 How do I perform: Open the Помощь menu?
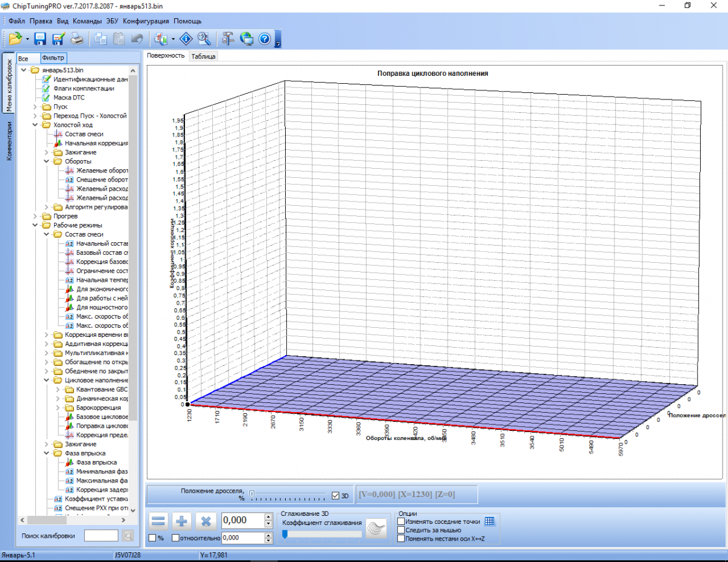(x=187, y=21)
